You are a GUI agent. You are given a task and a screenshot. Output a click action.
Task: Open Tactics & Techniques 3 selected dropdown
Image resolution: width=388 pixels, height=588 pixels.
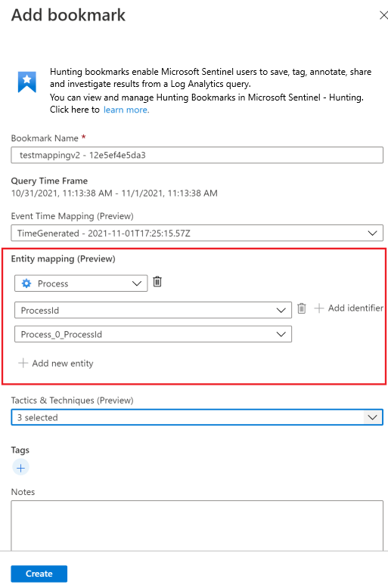197,417
